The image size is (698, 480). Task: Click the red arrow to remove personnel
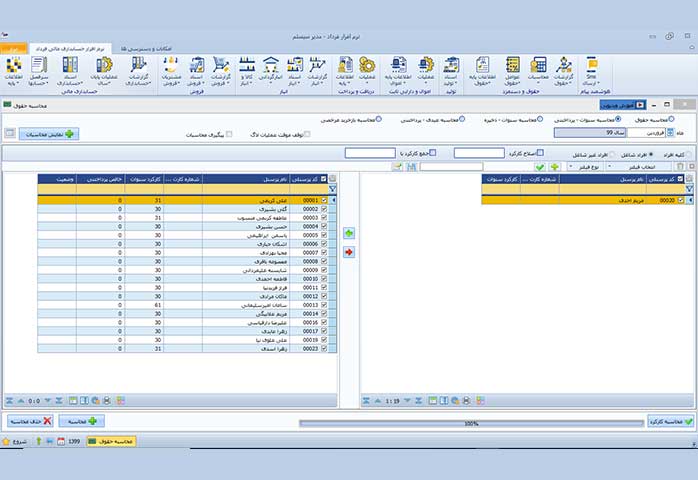pos(349,252)
